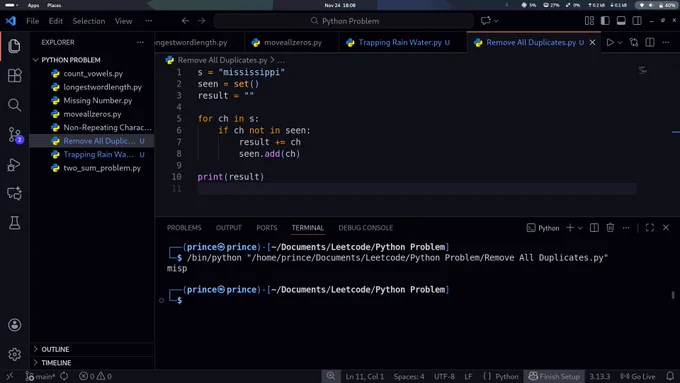Click Go Live in the status bar
680x383 pixels.
(638, 376)
